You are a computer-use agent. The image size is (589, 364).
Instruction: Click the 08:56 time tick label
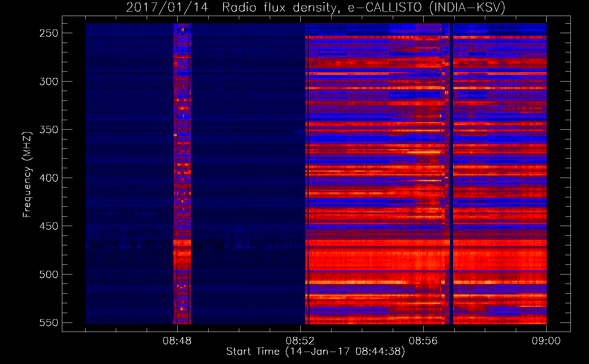tap(423, 341)
